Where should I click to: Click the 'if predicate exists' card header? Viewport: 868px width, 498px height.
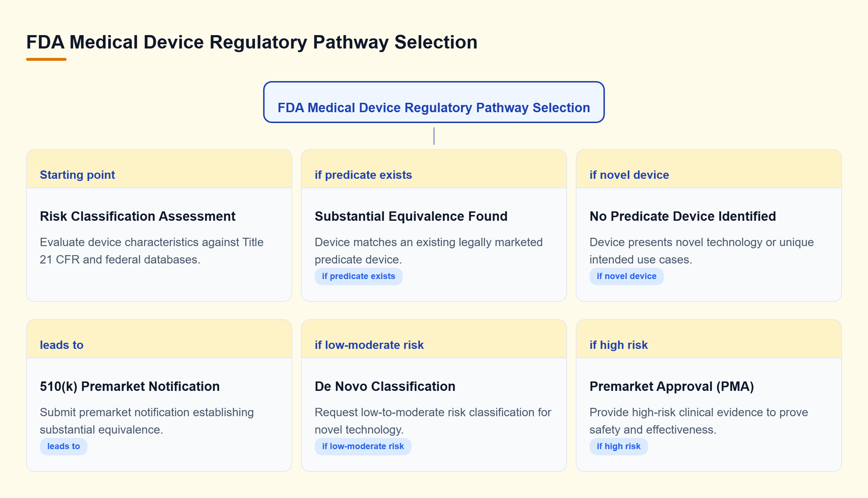coord(434,169)
